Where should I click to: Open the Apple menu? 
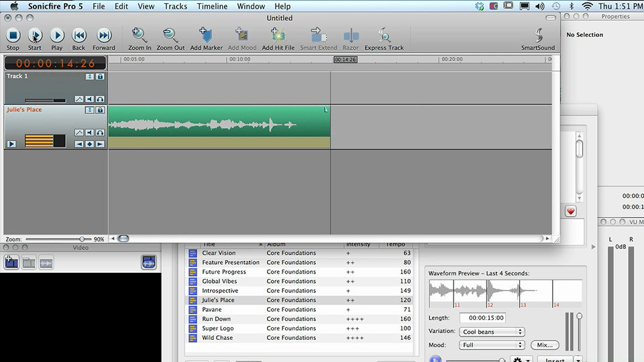point(14,6)
